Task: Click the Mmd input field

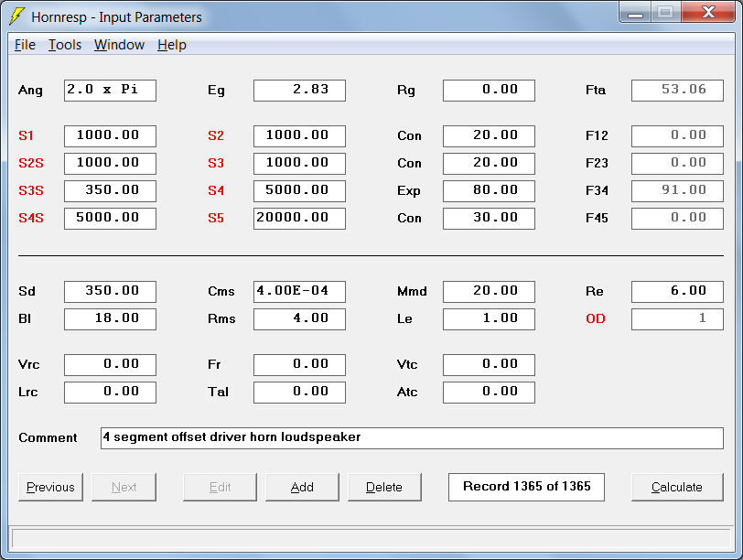Action: (x=489, y=291)
